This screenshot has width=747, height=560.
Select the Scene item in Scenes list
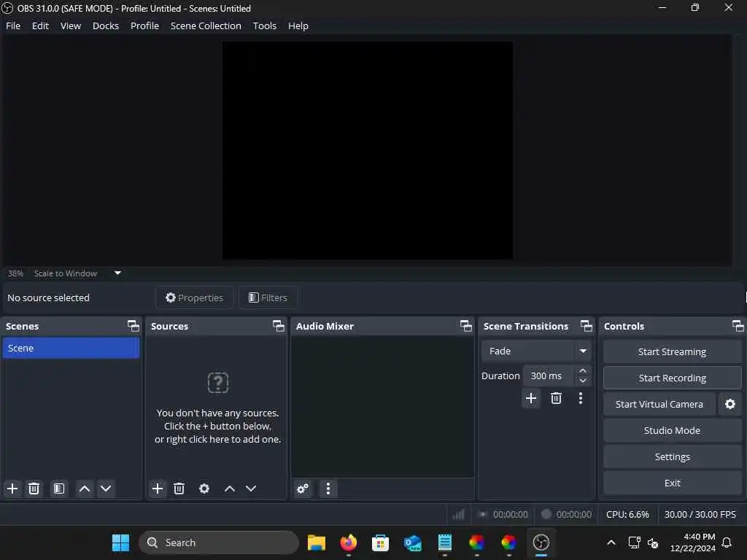click(x=71, y=348)
